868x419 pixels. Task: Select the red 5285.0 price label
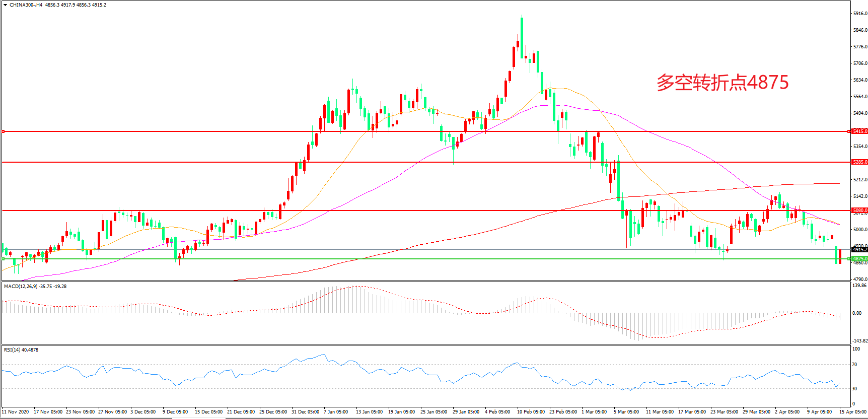click(859, 162)
